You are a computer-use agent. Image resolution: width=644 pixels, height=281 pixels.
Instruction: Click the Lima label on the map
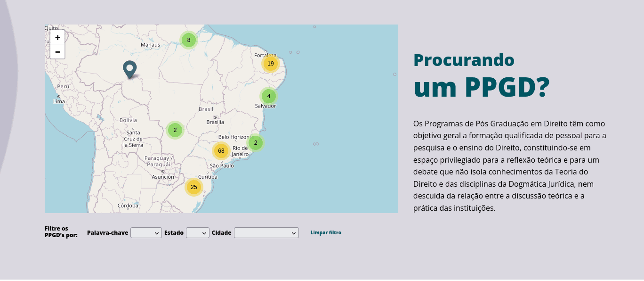click(59, 101)
